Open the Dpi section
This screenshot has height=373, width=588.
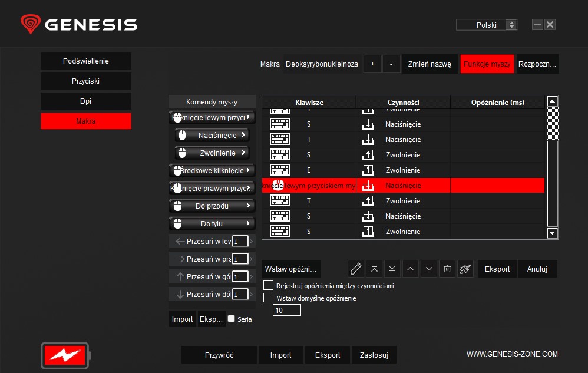coord(86,101)
